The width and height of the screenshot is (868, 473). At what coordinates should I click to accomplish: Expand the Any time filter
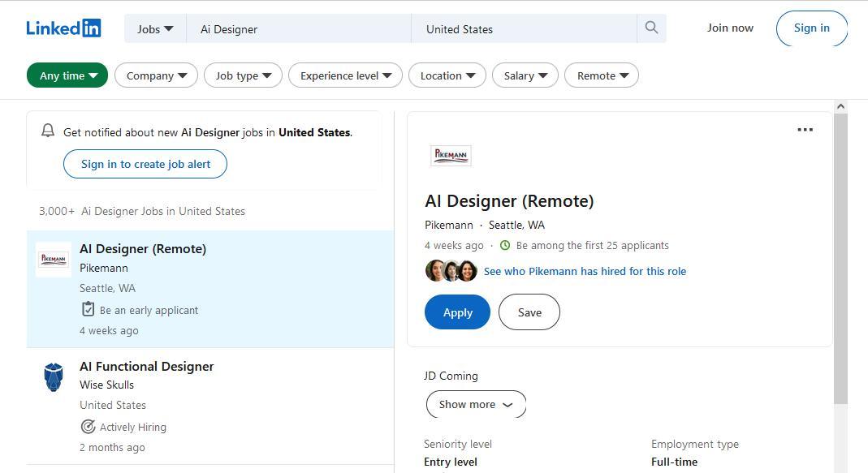[67, 75]
